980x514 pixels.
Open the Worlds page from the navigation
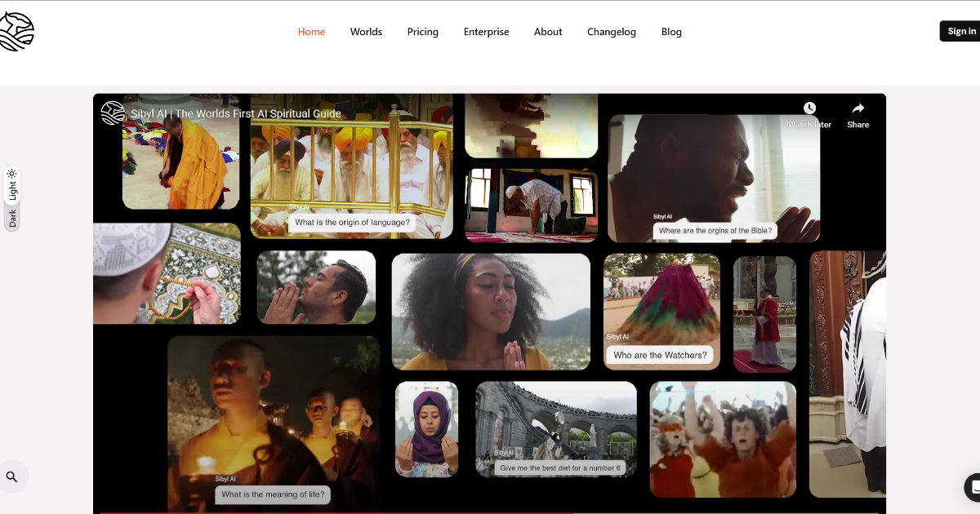click(366, 32)
